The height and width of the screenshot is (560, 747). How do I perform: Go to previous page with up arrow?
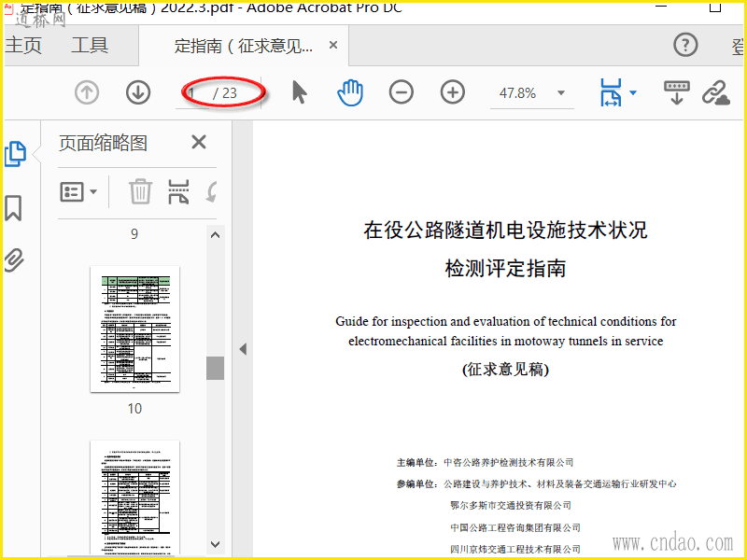click(x=87, y=92)
